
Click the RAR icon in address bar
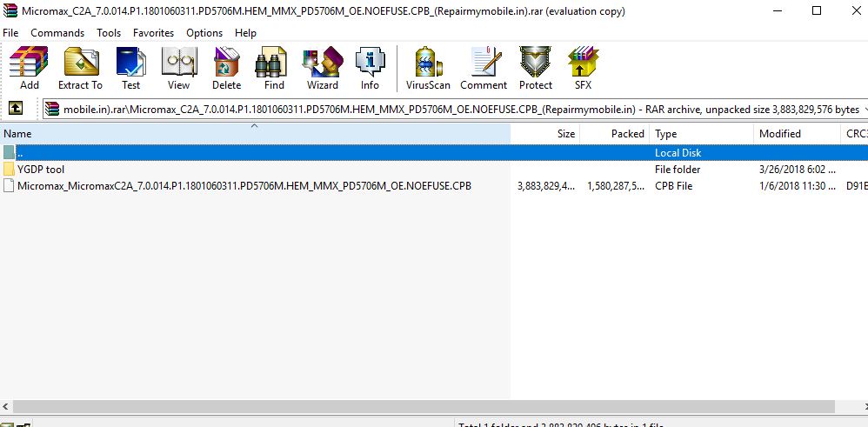coord(52,109)
